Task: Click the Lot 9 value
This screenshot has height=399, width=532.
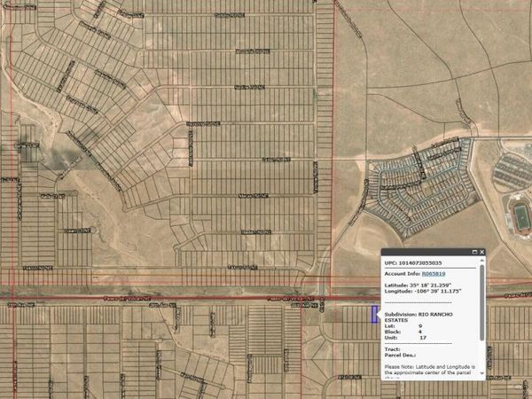Action: pyautogui.click(x=420, y=326)
